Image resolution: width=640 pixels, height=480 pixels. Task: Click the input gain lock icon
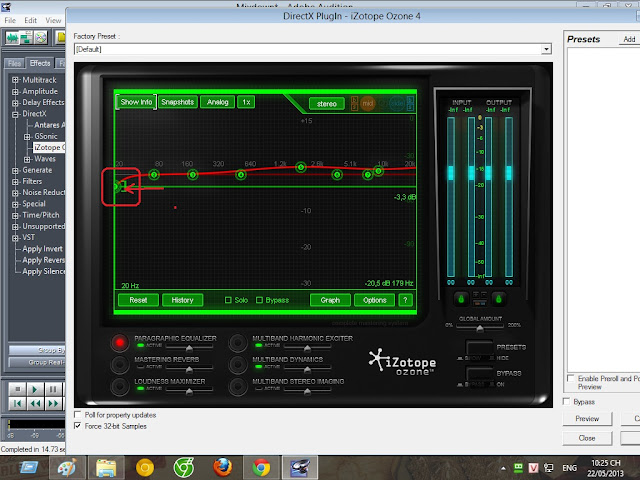coord(461,299)
